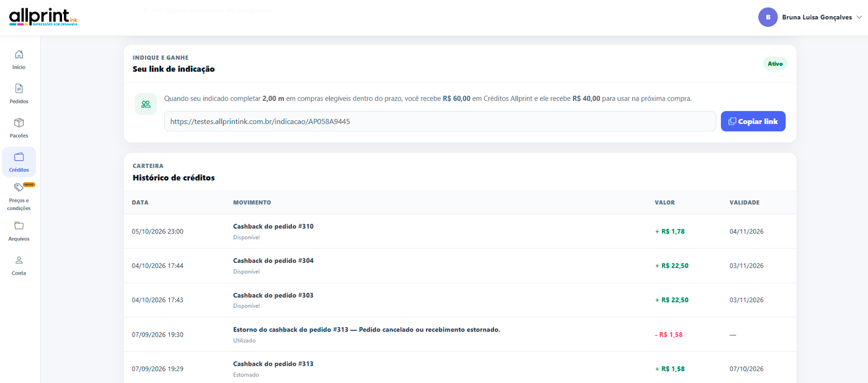Image resolution: width=868 pixels, height=383 pixels.
Task: Click the negative value - R$ 1,58
Action: [668, 335]
